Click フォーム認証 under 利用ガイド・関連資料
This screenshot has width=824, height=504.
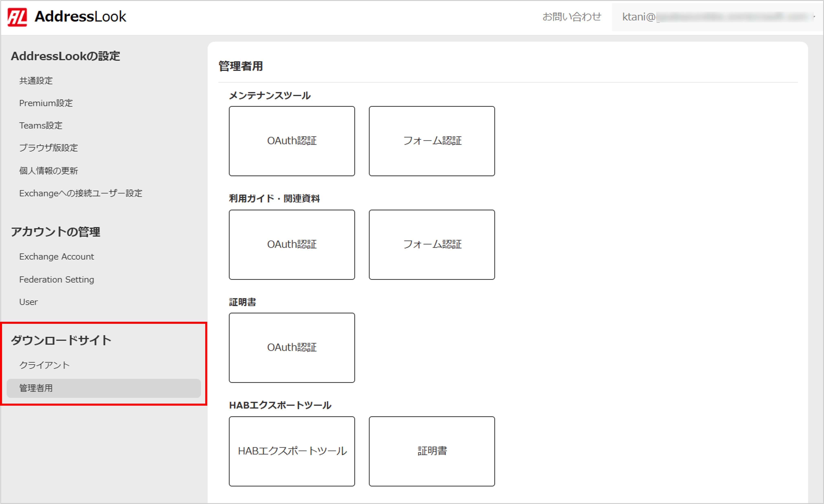click(x=432, y=245)
